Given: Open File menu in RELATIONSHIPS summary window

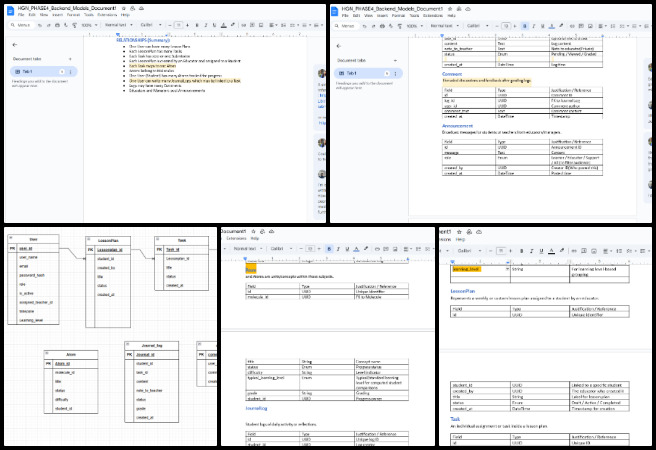Looking at the screenshot, I should click(x=21, y=15).
